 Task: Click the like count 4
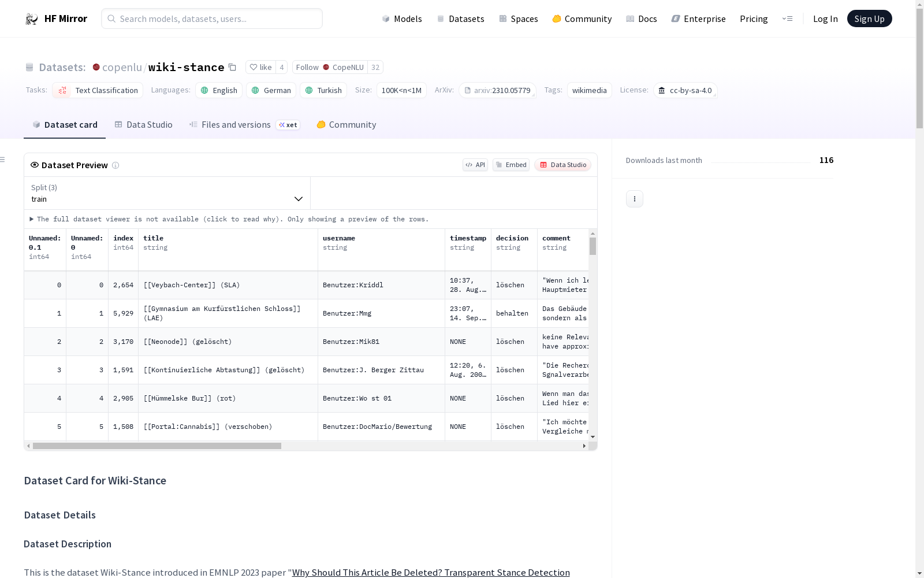click(282, 67)
